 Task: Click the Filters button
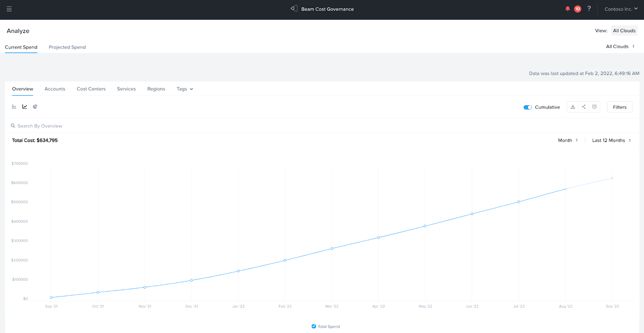619,107
